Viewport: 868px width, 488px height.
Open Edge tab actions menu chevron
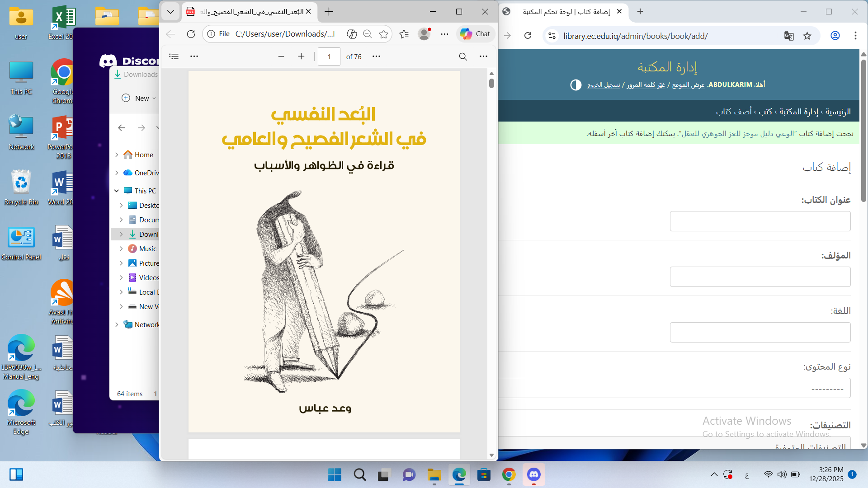click(170, 12)
